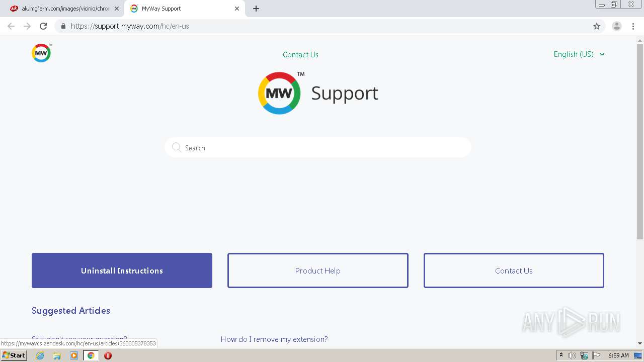Click the search magnifier icon

(x=177, y=147)
